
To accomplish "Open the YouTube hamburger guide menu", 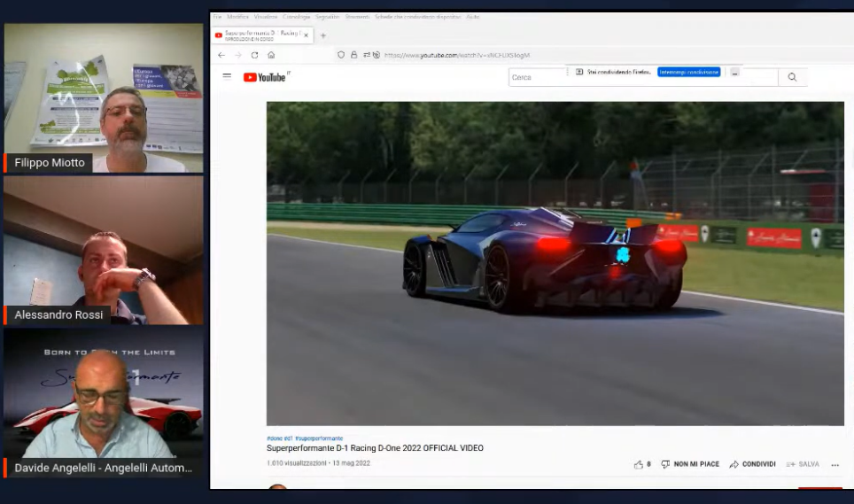I will click(227, 76).
